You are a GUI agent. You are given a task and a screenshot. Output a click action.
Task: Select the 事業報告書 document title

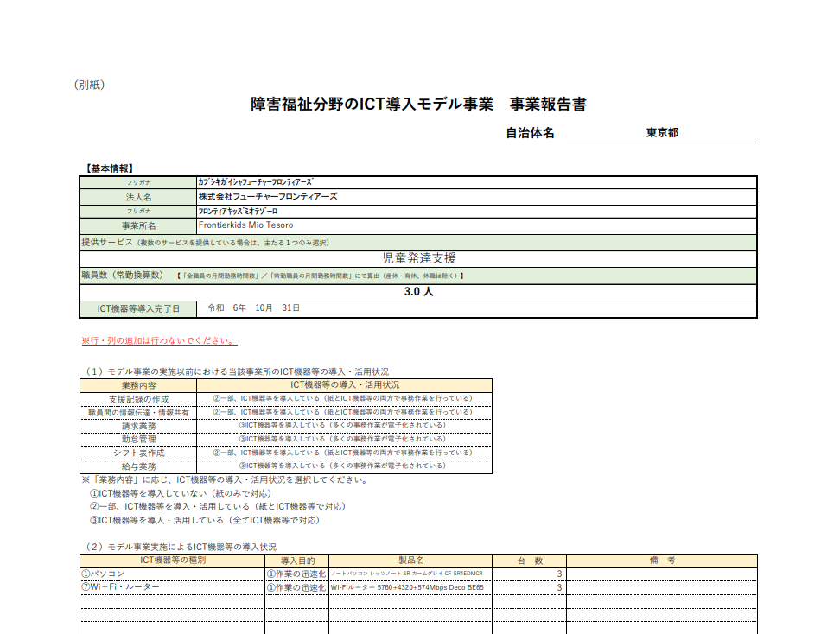pos(418,105)
